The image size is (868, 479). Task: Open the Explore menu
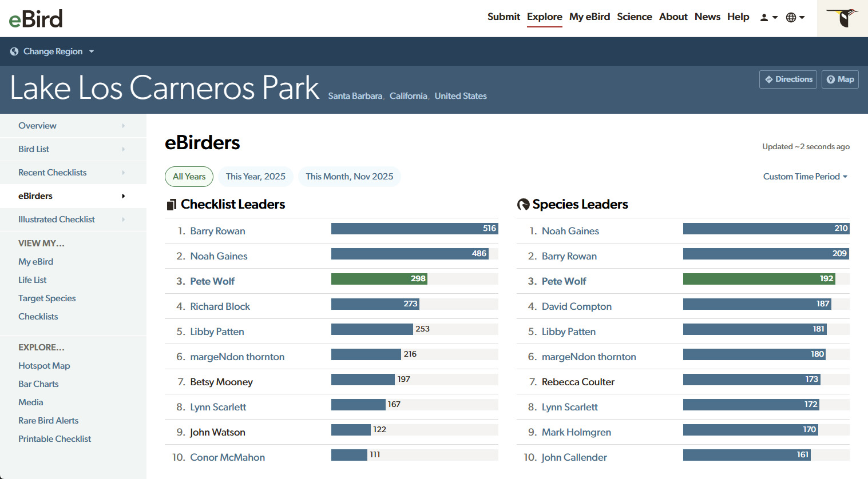point(544,17)
